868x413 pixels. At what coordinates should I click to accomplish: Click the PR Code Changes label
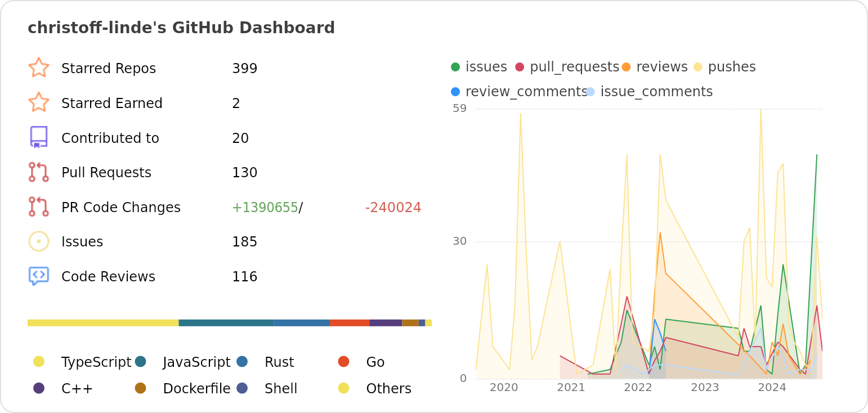click(x=121, y=208)
